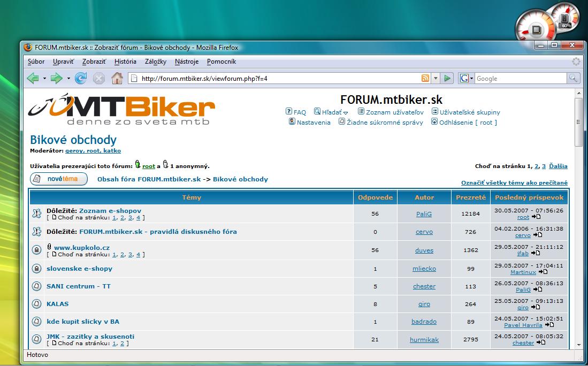Open the address bar history dropdown
The image size is (588, 366).
pyautogui.click(x=436, y=79)
